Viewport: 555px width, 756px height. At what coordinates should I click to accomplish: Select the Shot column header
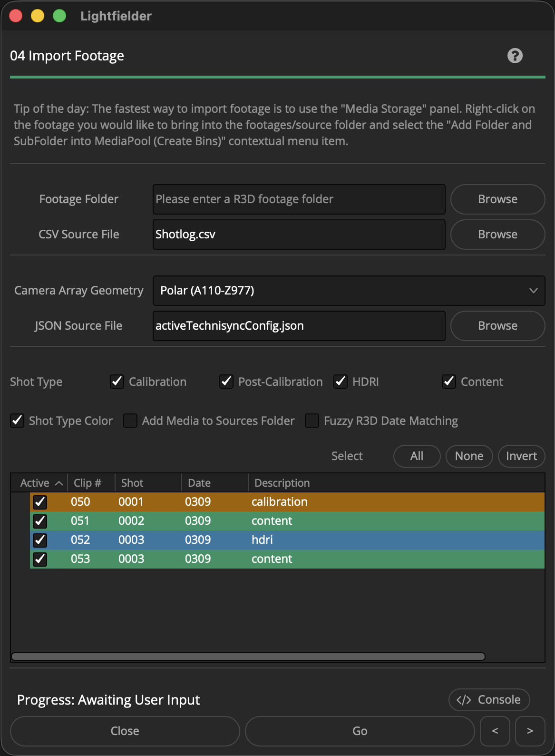point(148,483)
